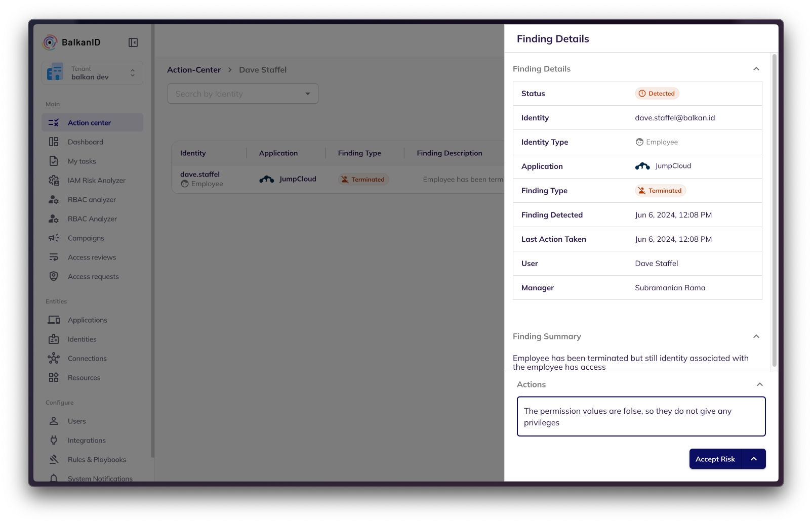Click the Integrations plug icon

click(54, 440)
